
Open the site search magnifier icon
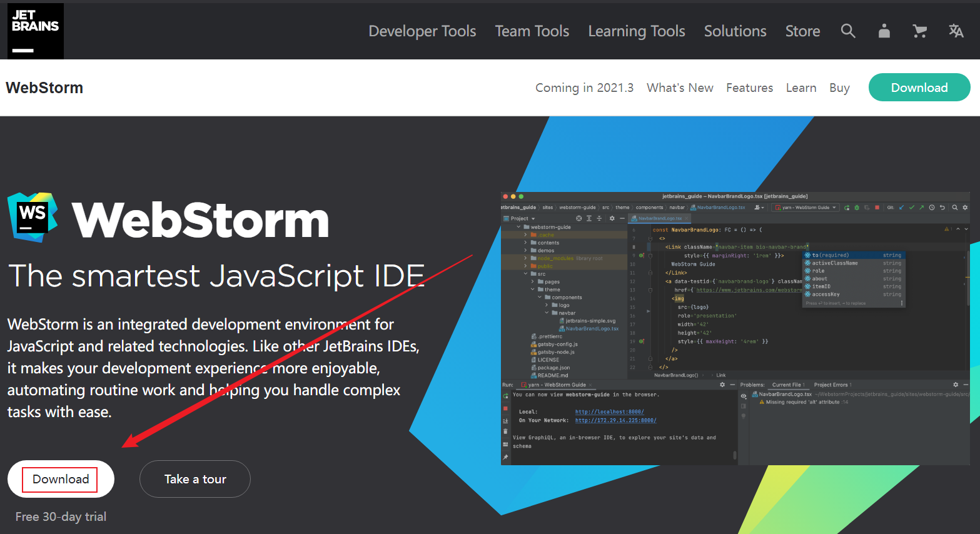(x=848, y=31)
